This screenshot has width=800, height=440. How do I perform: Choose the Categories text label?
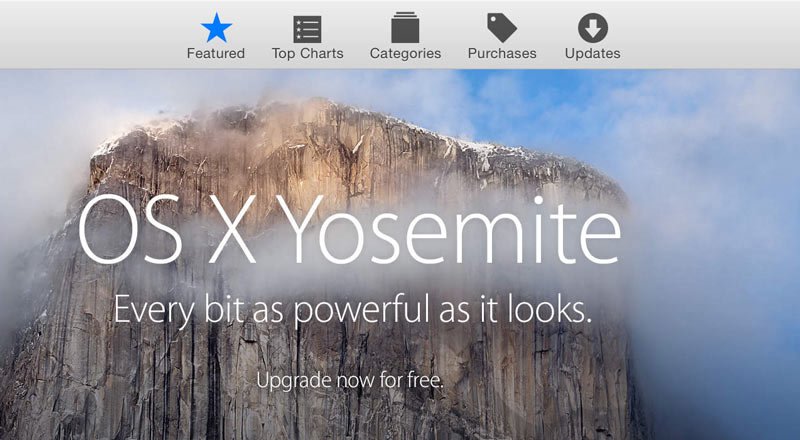406,54
